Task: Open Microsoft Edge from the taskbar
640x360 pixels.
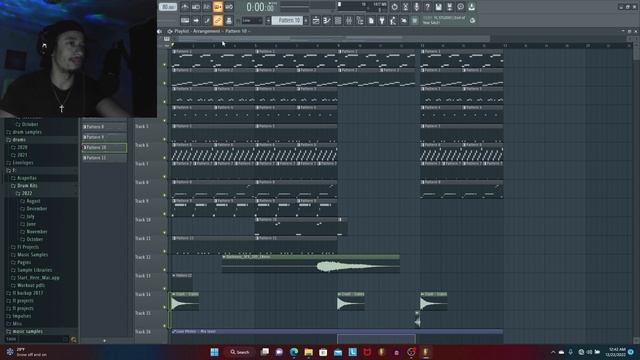Action: tap(294, 352)
